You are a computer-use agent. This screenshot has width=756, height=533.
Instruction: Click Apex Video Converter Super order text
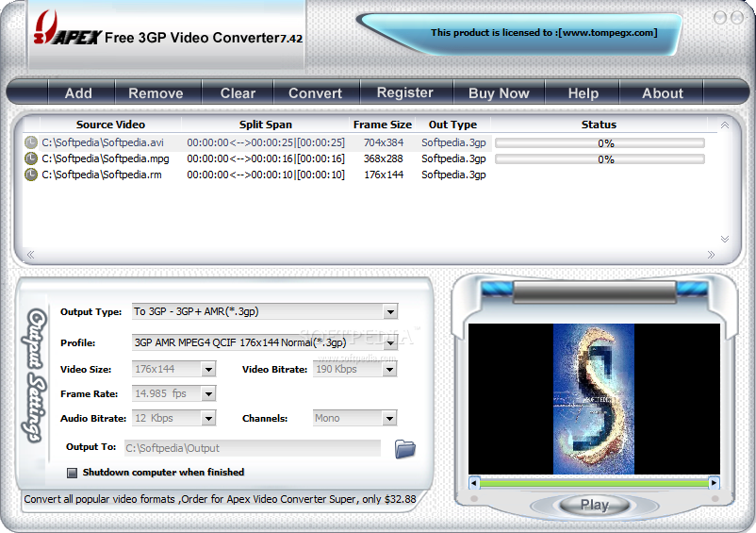click(x=220, y=499)
